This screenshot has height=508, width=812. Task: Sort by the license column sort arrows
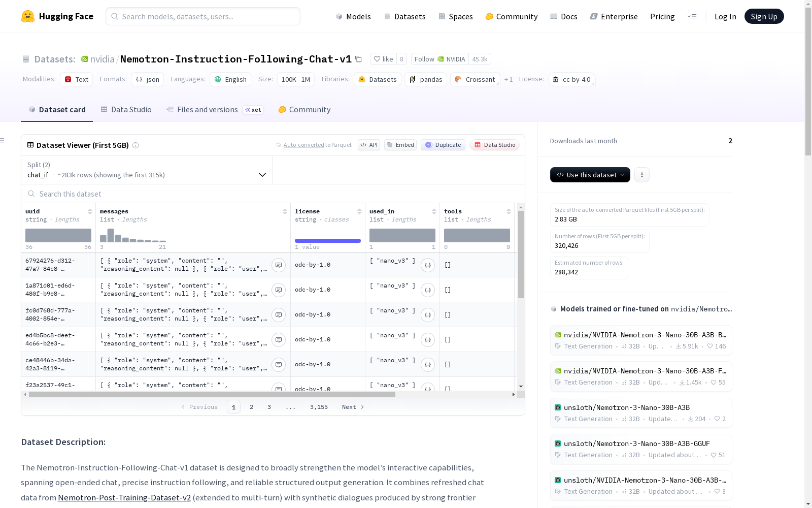(359, 211)
